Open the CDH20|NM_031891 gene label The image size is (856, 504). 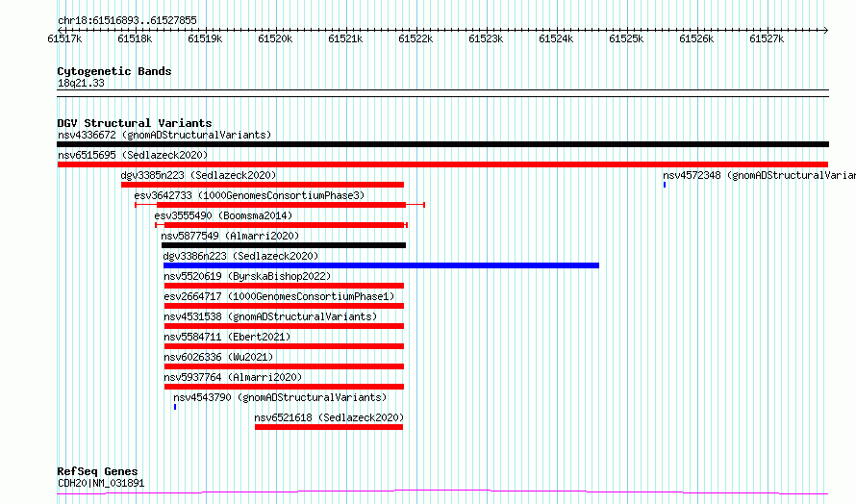point(101,483)
